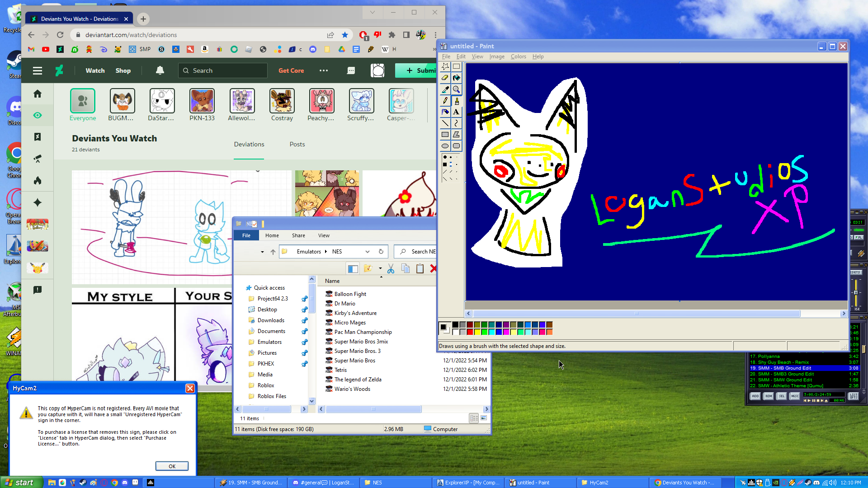Select the Pencil tool in Paint

(x=445, y=100)
